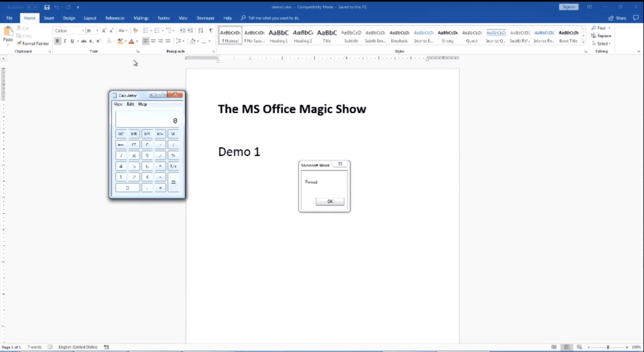
Task: Click the Numbering list icon
Action: [x=157, y=31]
